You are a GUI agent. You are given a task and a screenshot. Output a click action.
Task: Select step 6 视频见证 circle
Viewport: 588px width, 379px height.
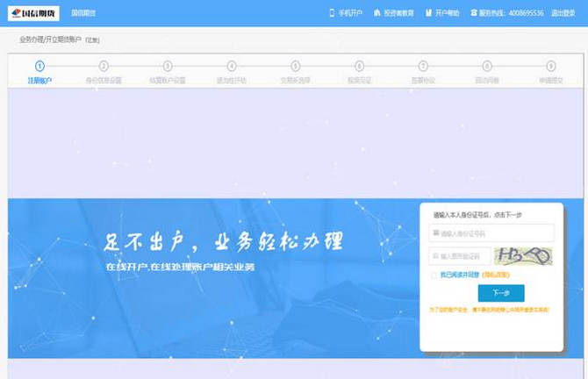pos(360,66)
